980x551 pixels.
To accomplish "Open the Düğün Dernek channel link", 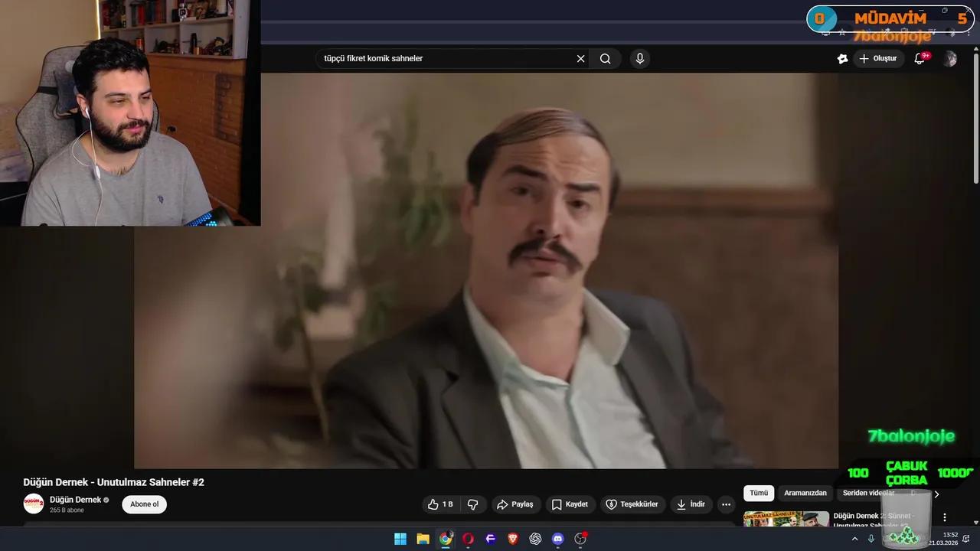I will point(76,500).
